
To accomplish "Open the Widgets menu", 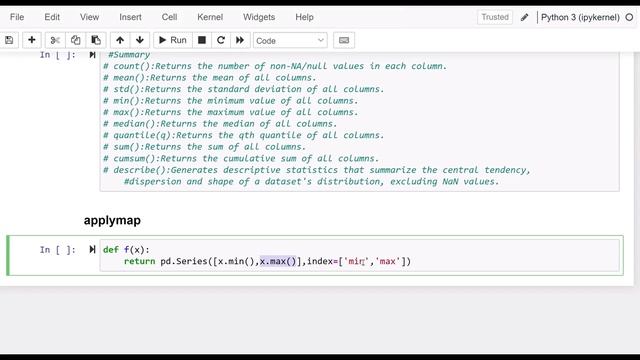I will click(x=259, y=17).
